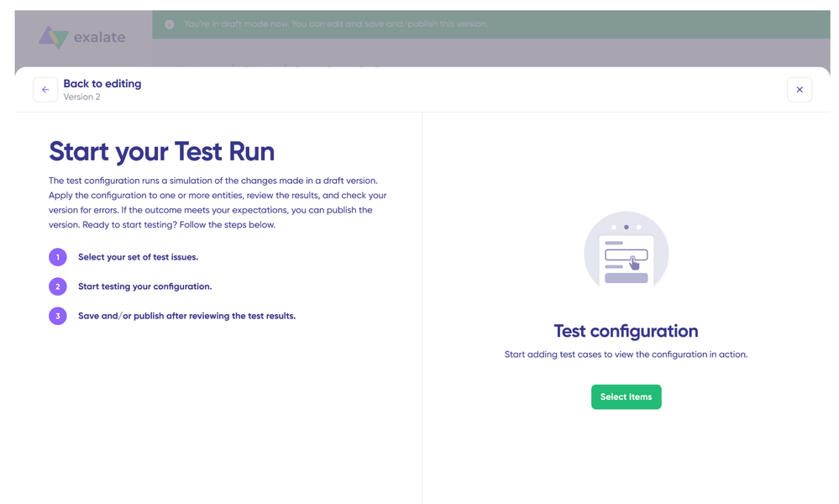This screenshot has height=504, width=839.
Task: Click the back arrow icon button
Action: coord(45,89)
